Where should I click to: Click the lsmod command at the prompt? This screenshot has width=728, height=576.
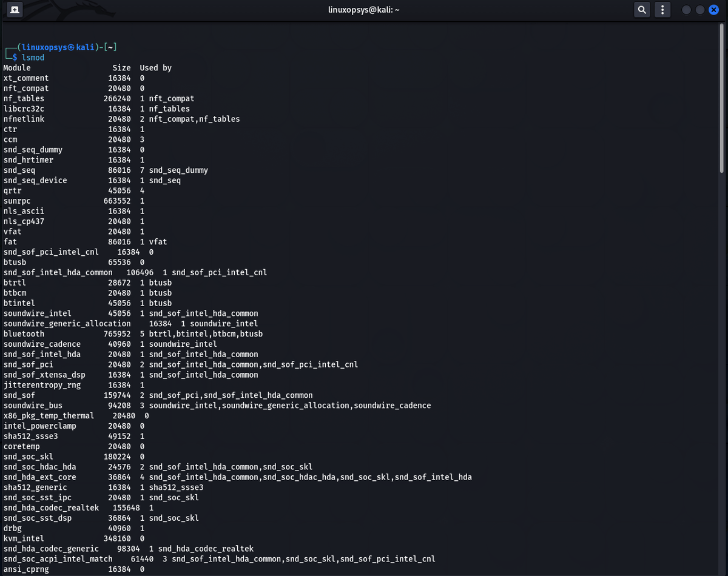pyautogui.click(x=33, y=58)
